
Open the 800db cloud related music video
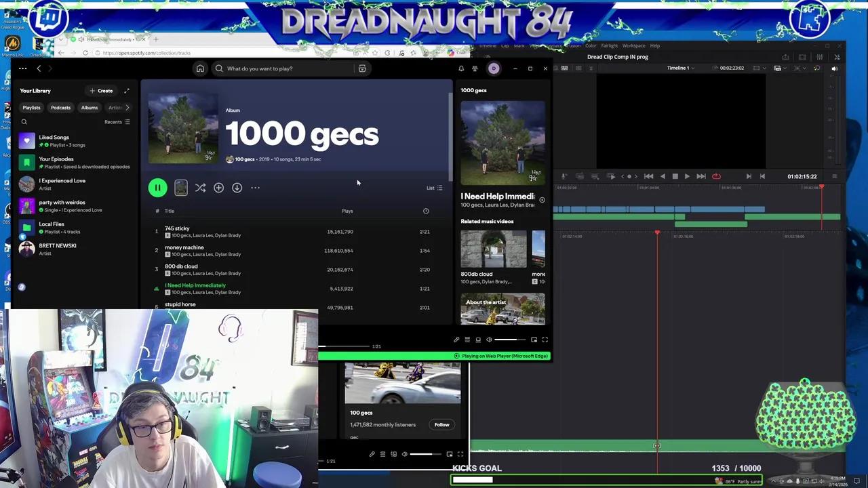(494, 249)
